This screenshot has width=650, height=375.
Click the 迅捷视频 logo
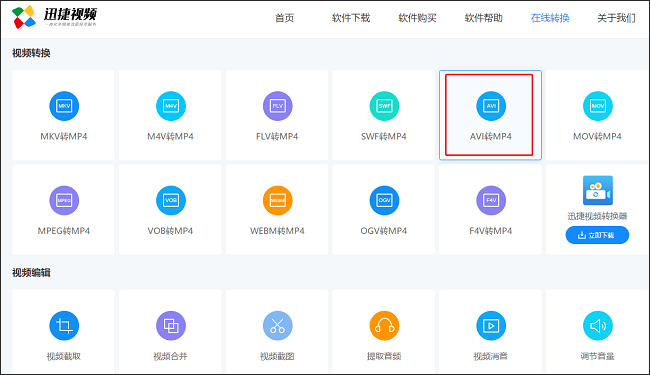coord(54,17)
